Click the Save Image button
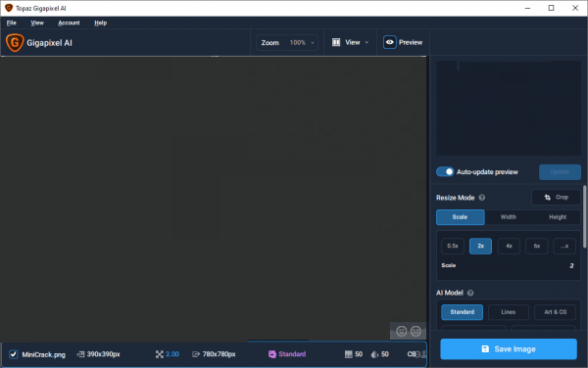The image size is (588, 368). pyautogui.click(x=509, y=348)
